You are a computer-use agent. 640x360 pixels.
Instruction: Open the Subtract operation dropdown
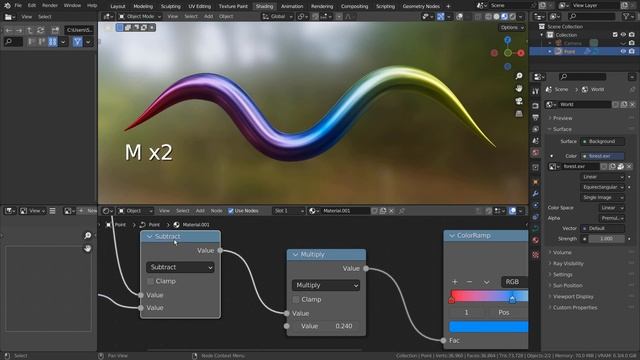[180, 267]
